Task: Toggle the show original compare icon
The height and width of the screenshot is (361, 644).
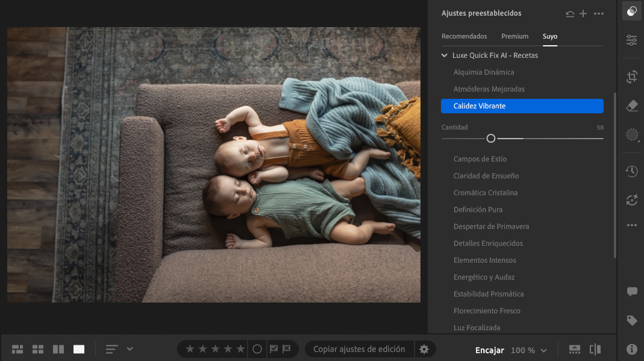Action: 595,349
